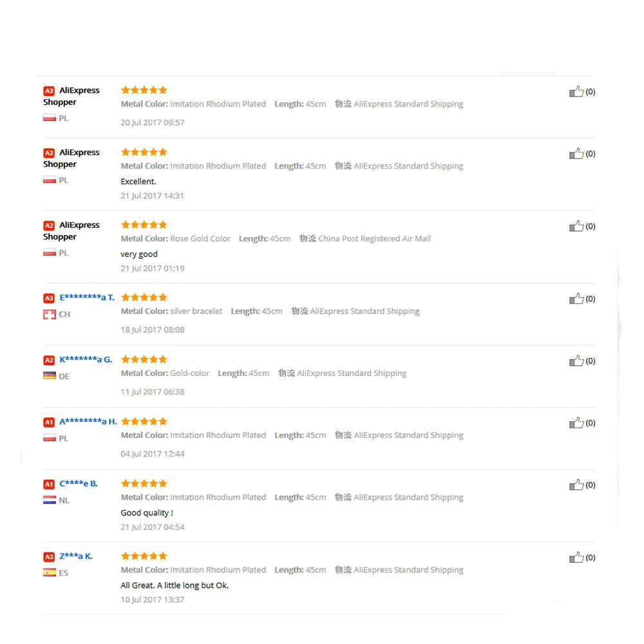Open C****e B. reviewer profile
This screenshot has width=644, height=644.
tap(79, 484)
